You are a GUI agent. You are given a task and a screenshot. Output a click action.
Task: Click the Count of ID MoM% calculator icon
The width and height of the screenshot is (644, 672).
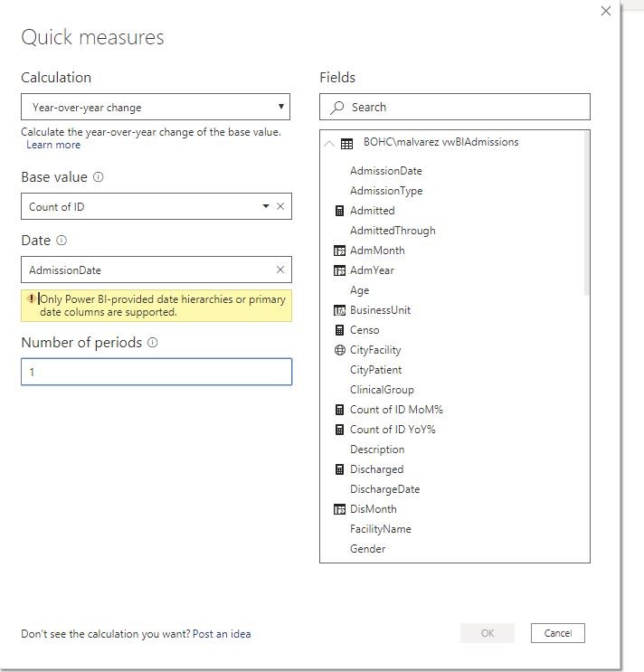tap(339, 410)
